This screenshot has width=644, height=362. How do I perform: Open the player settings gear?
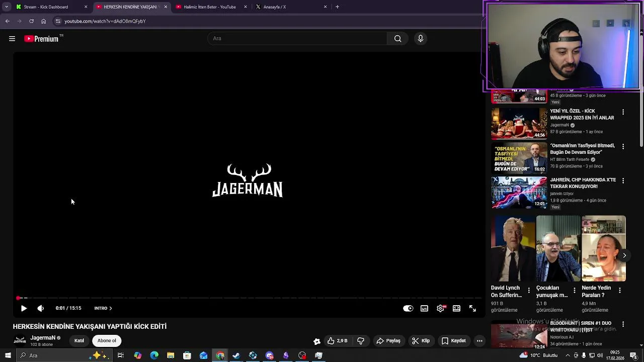click(x=441, y=308)
